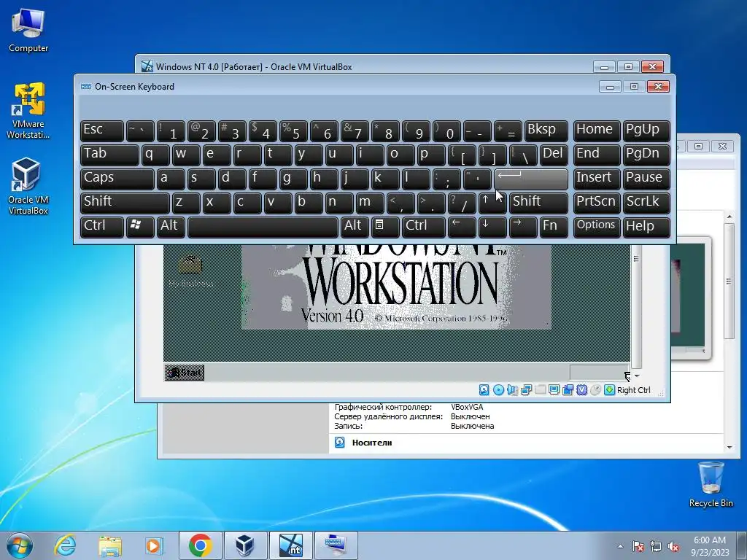Viewport: 747px width, 560px height.
Task: Select the Recycle Bin desktop icon
Action: pos(711,484)
